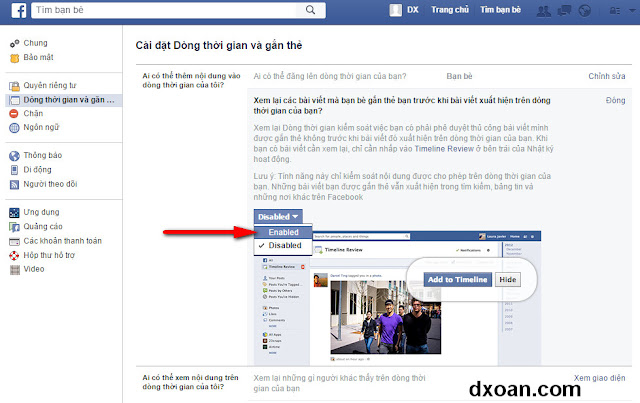The width and height of the screenshot is (640, 403).
Task: Click the gears icon beside Chung
Action: coord(14,43)
